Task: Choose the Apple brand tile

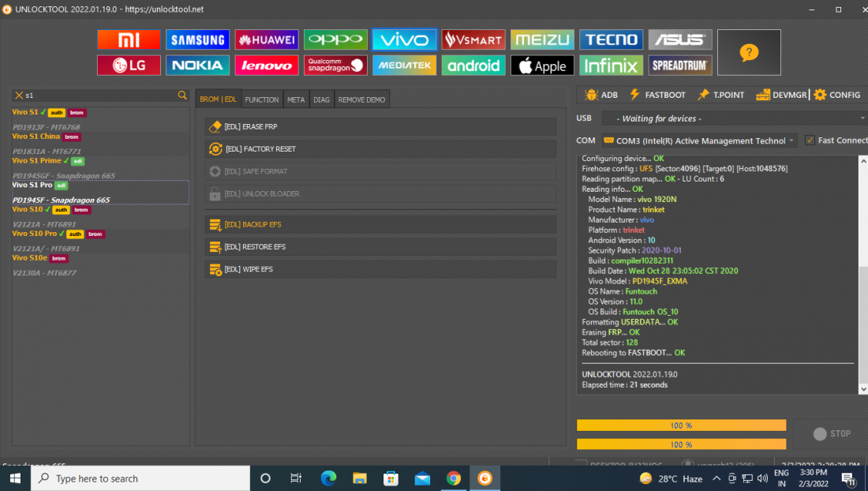Action: pyautogui.click(x=542, y=66)
